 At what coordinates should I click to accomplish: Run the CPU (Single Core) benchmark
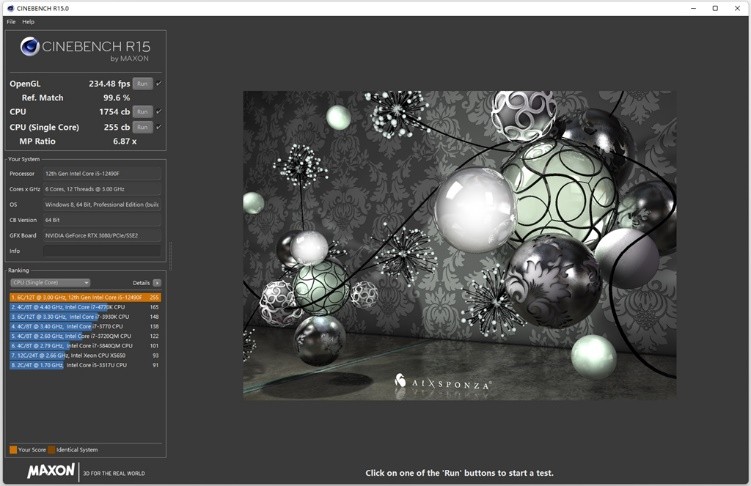pos(143,127)
